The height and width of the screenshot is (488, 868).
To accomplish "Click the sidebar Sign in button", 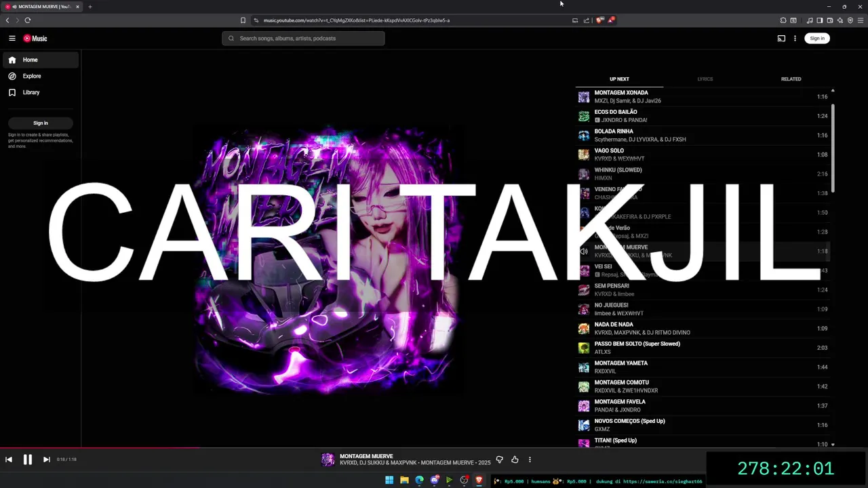I will (41, 123).
